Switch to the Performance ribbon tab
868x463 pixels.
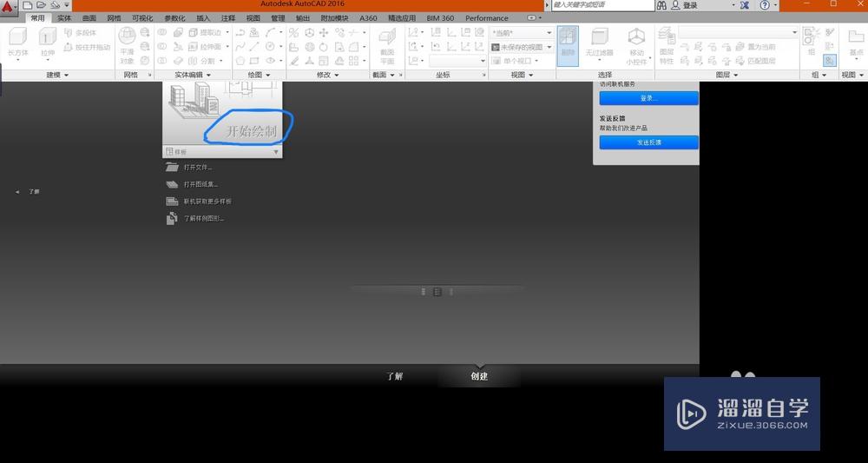coord(487,17)
